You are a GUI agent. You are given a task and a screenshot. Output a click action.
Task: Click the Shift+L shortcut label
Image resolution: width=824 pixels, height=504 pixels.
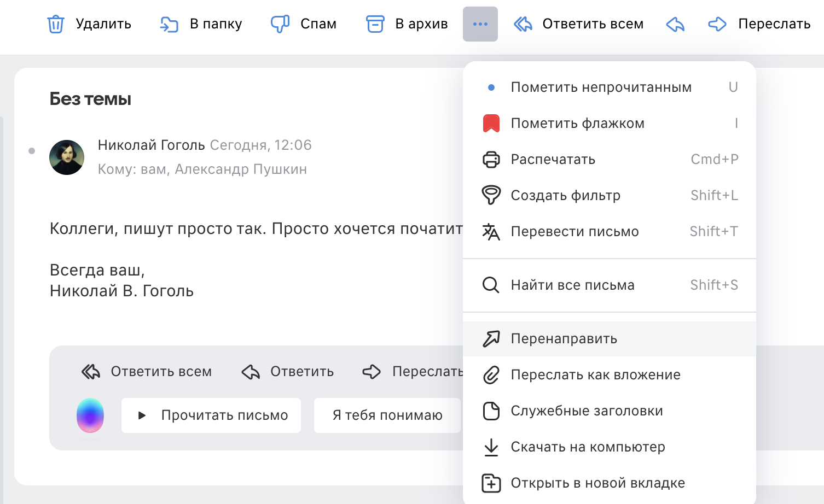click(x=715, y=195)
